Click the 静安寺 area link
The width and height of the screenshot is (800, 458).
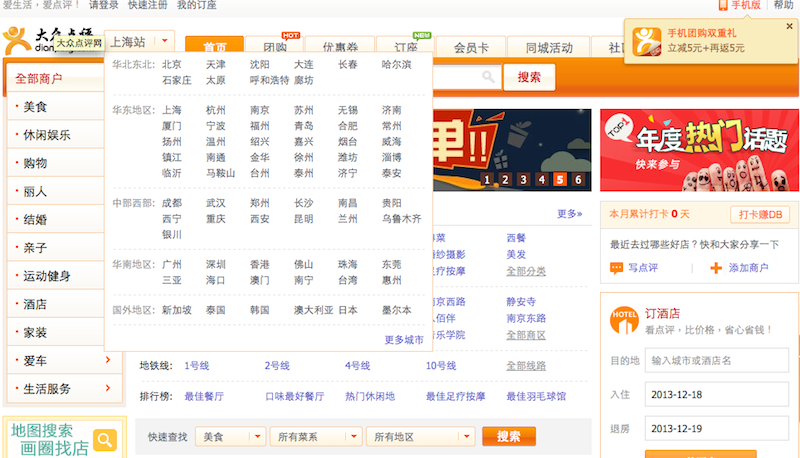pyautogui.click(x=521, y=302)
